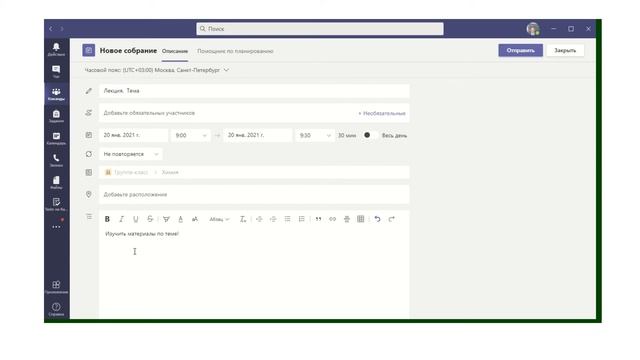Insert a table in description
The image size is (640, 360).
click(361, 219)
